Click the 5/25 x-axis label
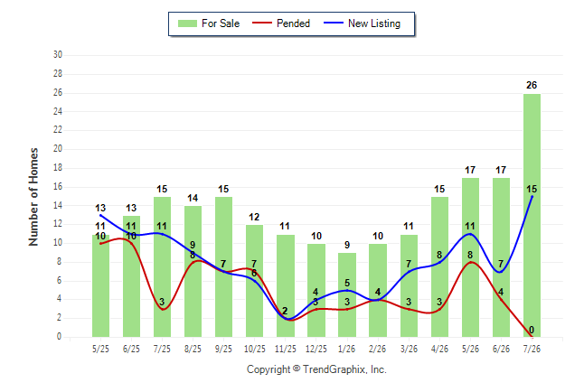 click(100, 349)
